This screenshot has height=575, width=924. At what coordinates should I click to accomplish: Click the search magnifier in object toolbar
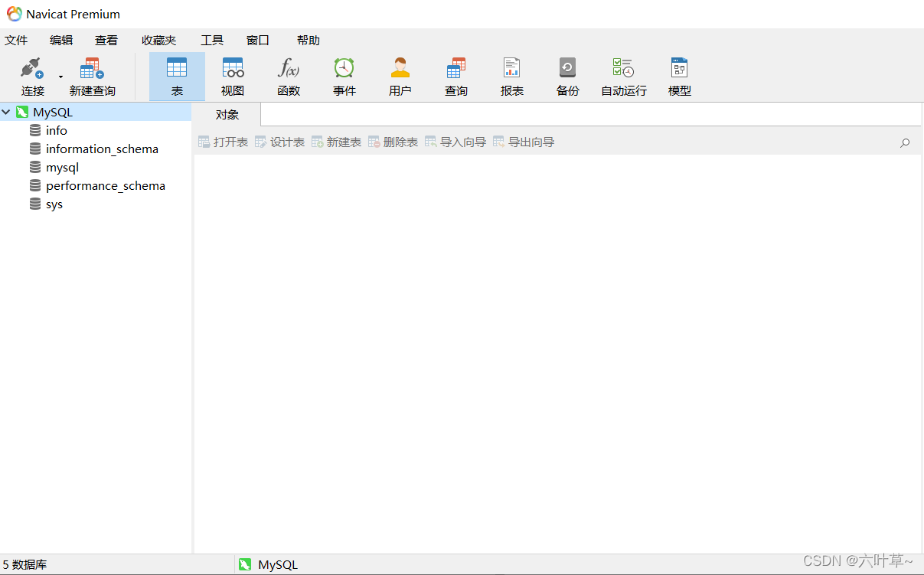point(905,142)
